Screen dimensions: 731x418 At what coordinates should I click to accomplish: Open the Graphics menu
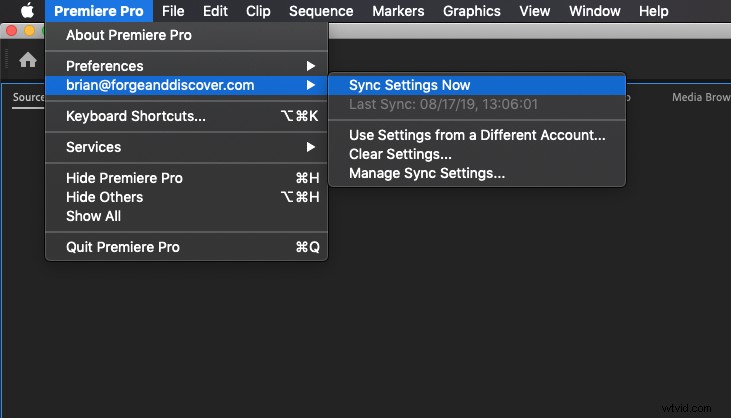[471, 11]
